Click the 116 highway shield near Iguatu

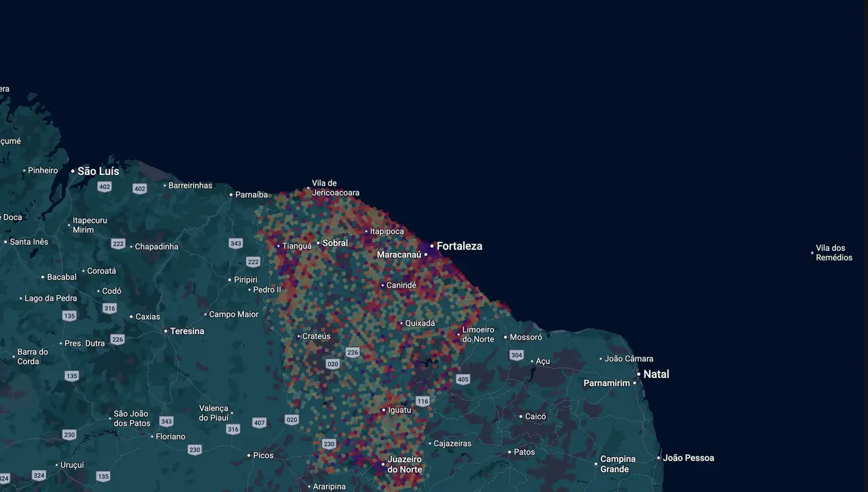(x=422, y=401)
